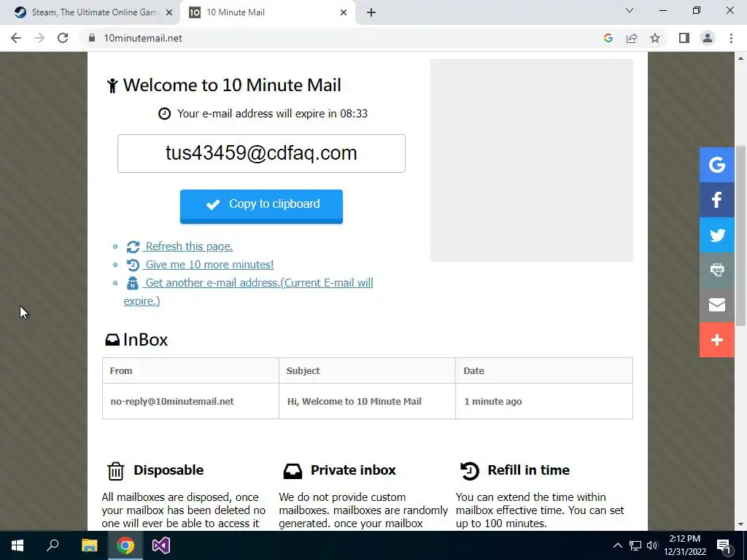The width and height of the screenshot is (747, 560).
Task: Click the printer icon in share sidebar
Action: point(716,270)
